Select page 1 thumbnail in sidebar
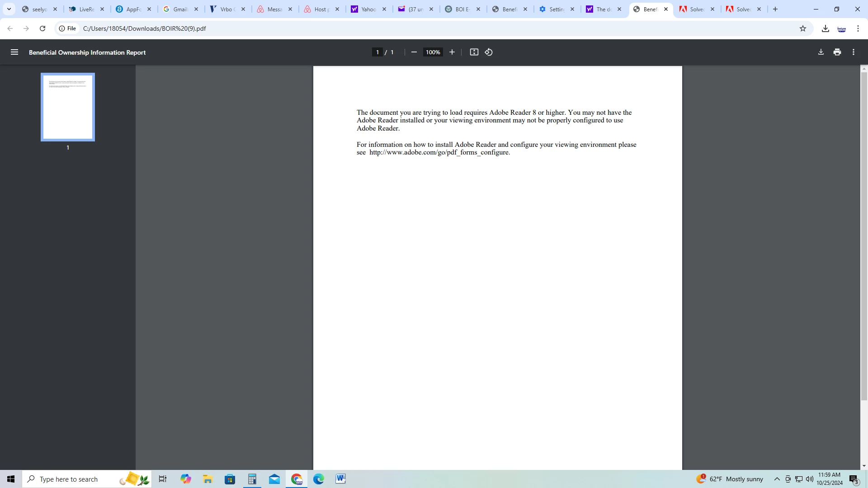The height and width of the screenshot is (488, 868). coord(68,108)
